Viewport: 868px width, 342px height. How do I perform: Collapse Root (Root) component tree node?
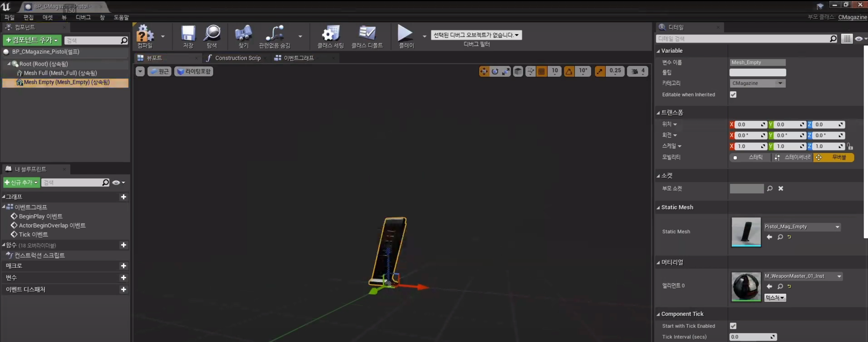[x=9, y=64]
